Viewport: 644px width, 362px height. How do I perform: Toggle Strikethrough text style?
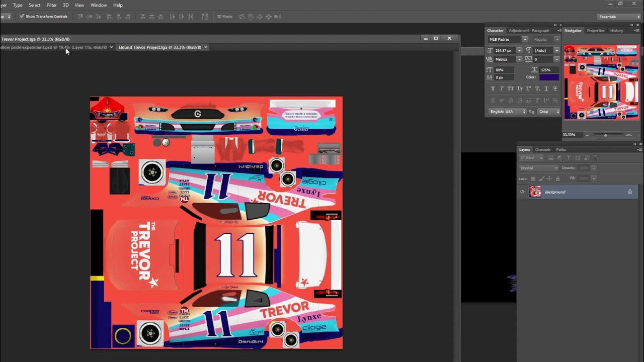[x=555, y=88]
